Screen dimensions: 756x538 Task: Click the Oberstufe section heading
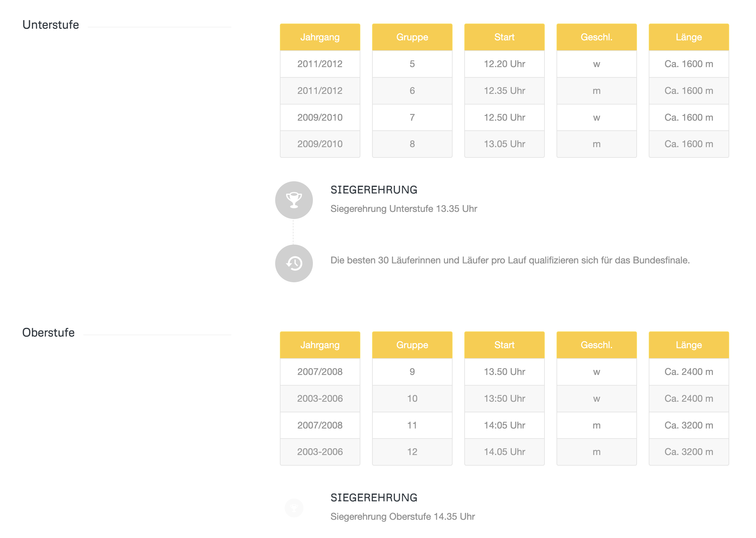pyautogui.click(x=48, y=333)
